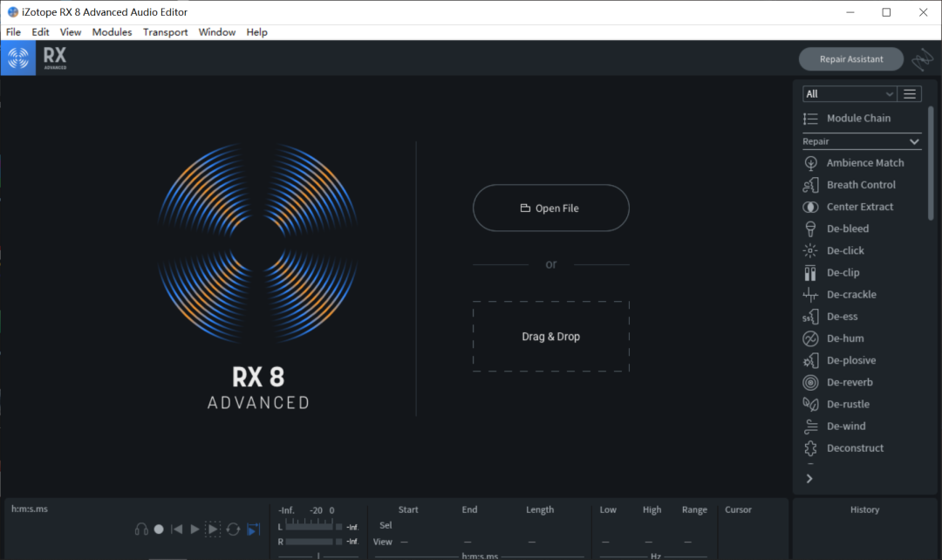The width and height of the screenshot is (942, 560).
Task: Click the Cursor label
Action: [739, 509]
